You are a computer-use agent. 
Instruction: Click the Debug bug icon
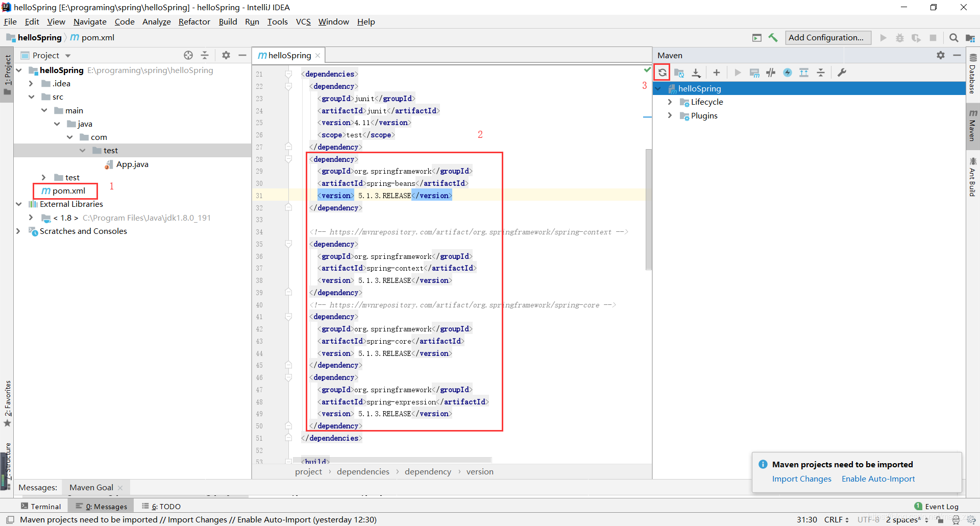900,37
